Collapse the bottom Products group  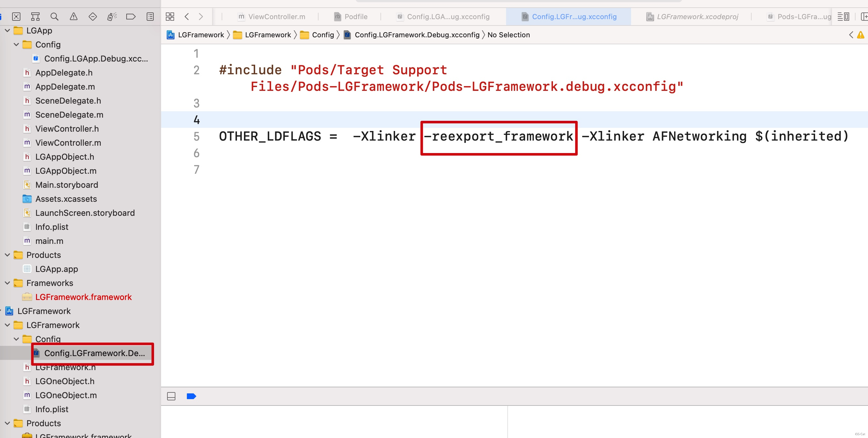(7, 423)
